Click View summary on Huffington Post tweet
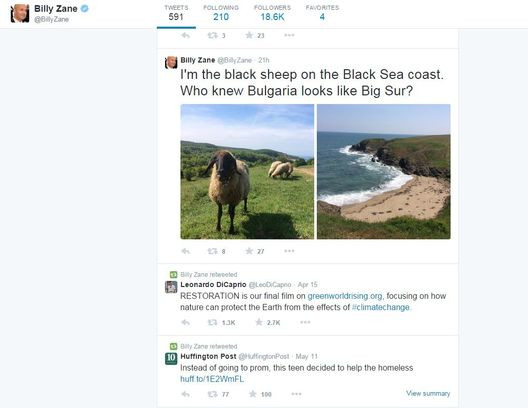 tap(428, 394)
